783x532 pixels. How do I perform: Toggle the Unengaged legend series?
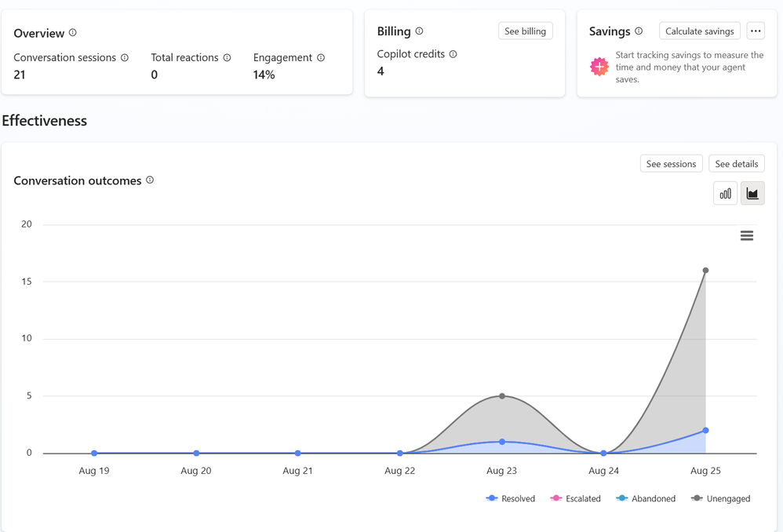coord(720,498)
